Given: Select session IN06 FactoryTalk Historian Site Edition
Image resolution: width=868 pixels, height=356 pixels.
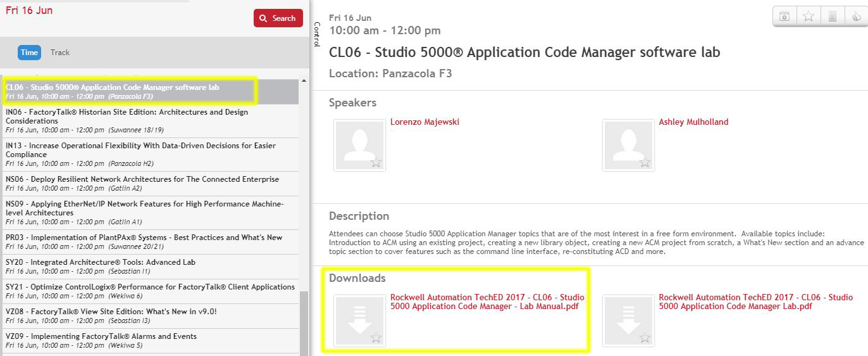Looking at the screenshot, I should 151,121.
